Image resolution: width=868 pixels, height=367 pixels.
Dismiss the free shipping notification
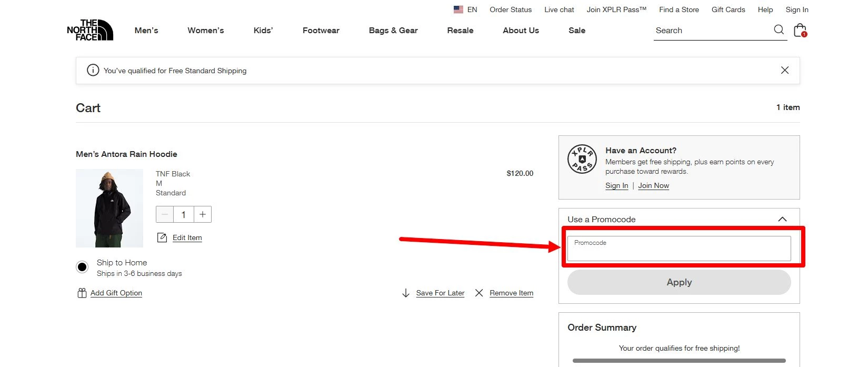click(x=784, y=71)
